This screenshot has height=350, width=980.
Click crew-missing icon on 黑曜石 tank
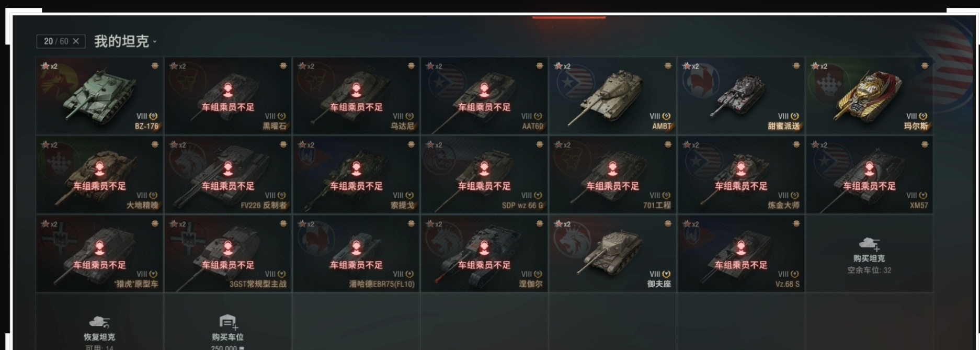point(228,90)
